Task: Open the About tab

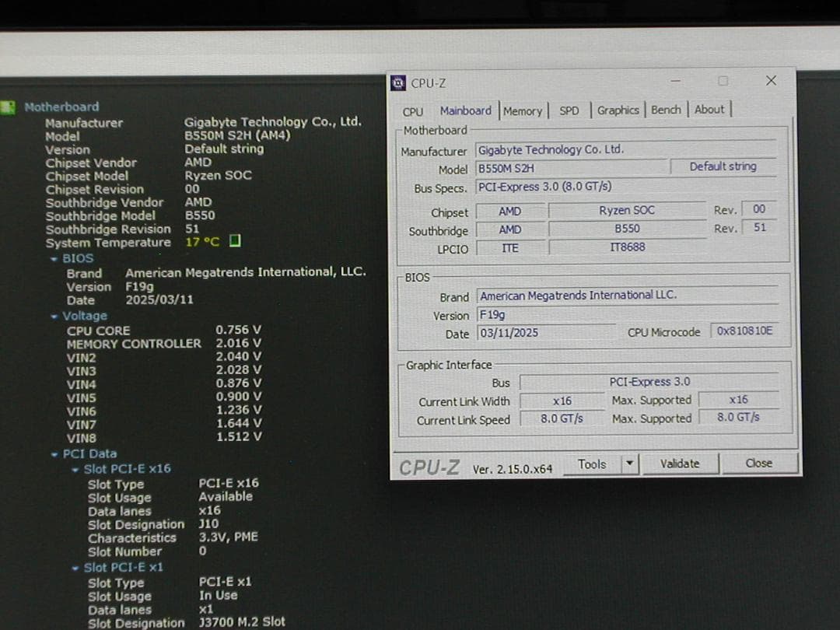Action: [x=709, y=110]
